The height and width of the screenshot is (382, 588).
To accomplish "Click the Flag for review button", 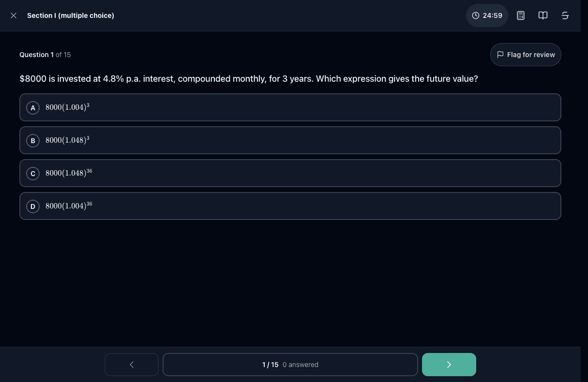I will (526, 55).
